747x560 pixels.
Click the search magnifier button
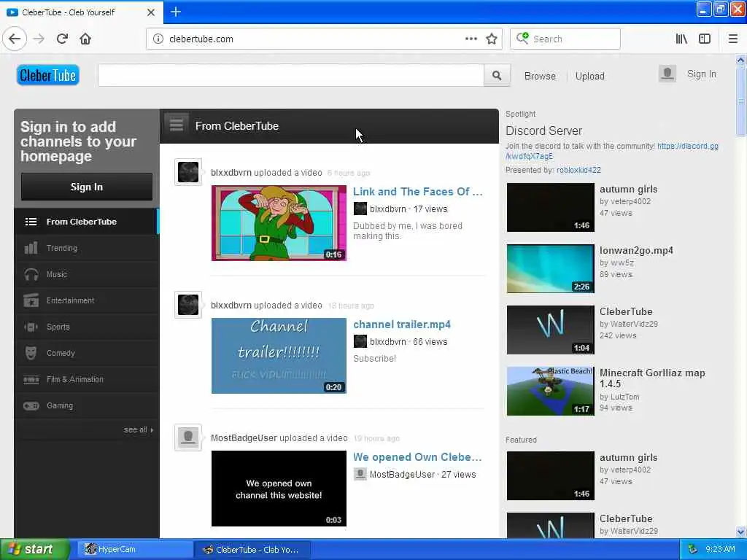497,75
